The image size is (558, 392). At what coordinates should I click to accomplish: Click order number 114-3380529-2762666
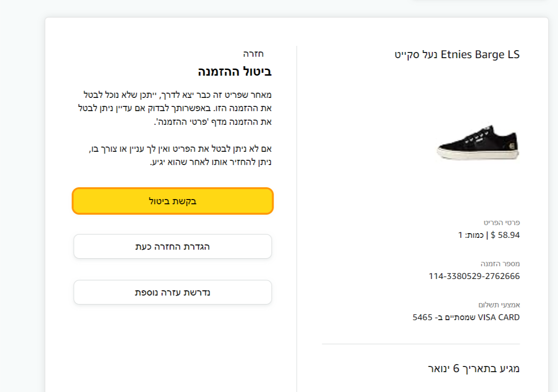pos(474,276)
